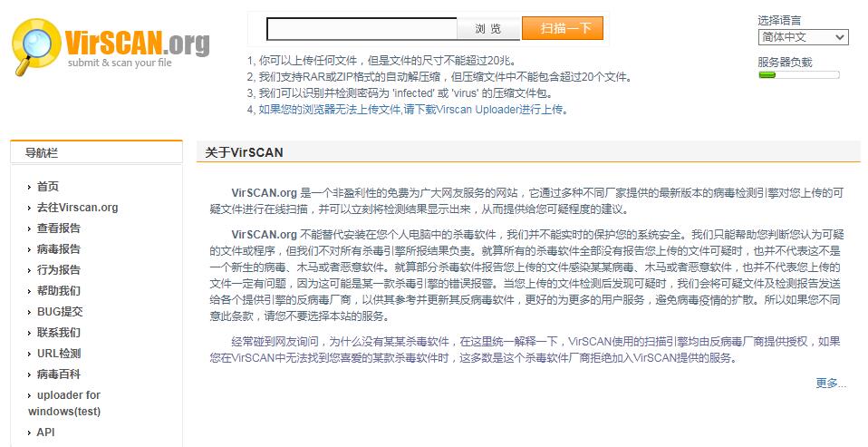
Task: Open 联系我们 in the sidebar
Action: (58, 333)
